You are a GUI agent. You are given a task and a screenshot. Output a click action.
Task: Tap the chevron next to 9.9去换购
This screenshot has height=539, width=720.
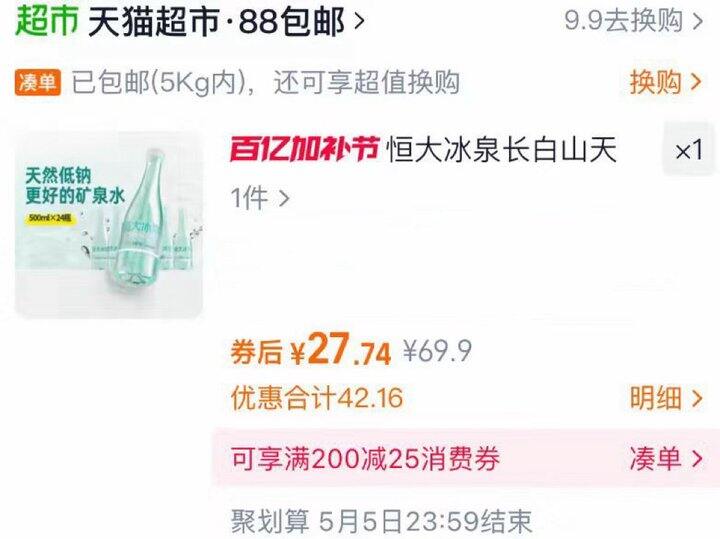coord(698,21)
